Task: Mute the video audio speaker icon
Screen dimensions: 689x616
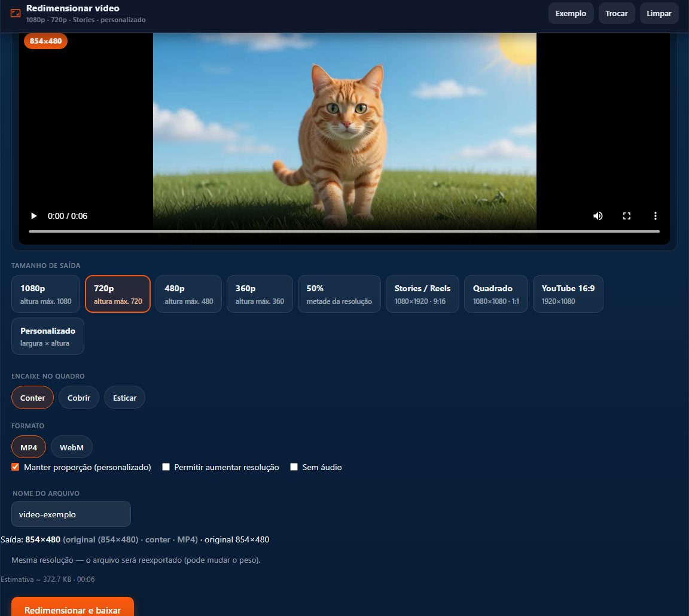Action: [598, 216]
